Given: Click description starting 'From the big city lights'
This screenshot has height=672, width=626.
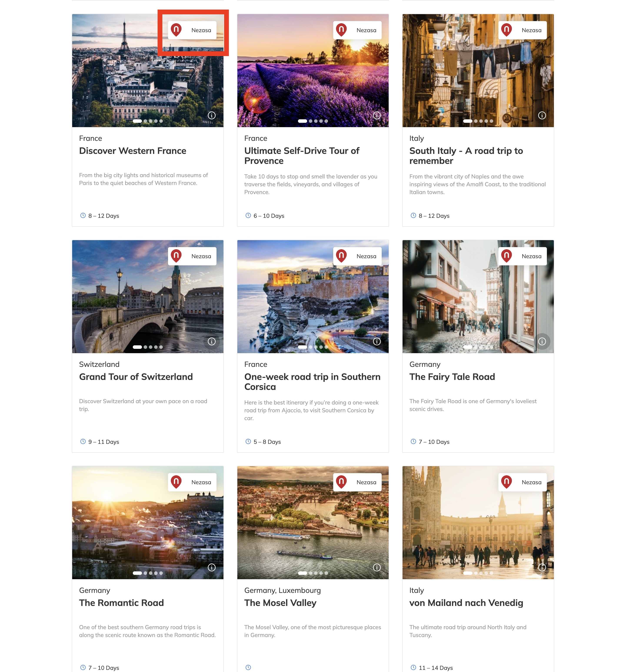Looking at the screenshot, I should (143, 179).
